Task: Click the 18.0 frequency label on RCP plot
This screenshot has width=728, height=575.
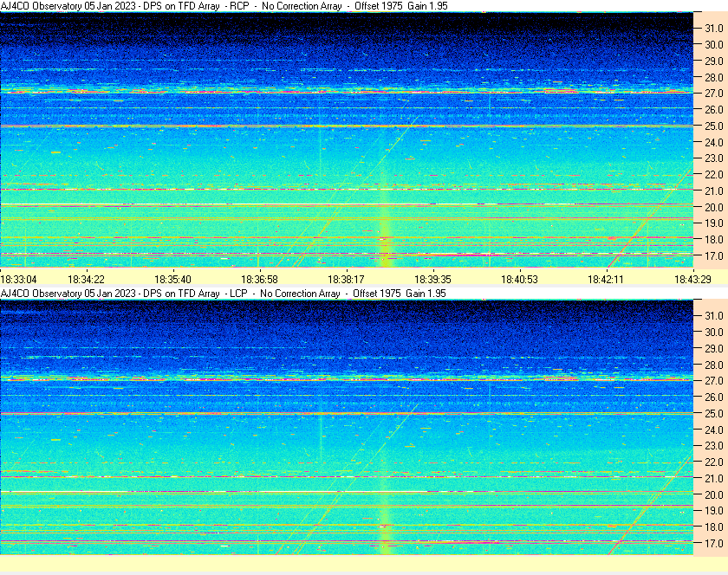Action: 714,240
